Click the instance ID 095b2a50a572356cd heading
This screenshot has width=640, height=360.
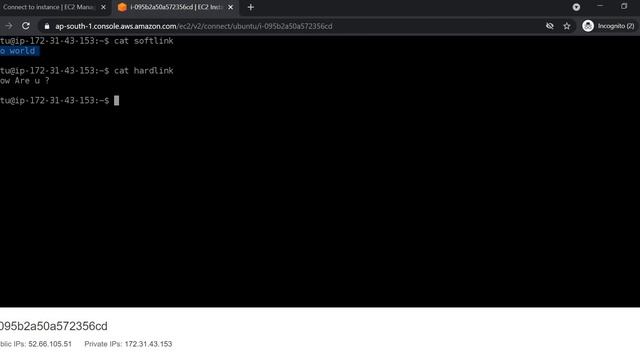pyautogui.click(x=53, y=326)
